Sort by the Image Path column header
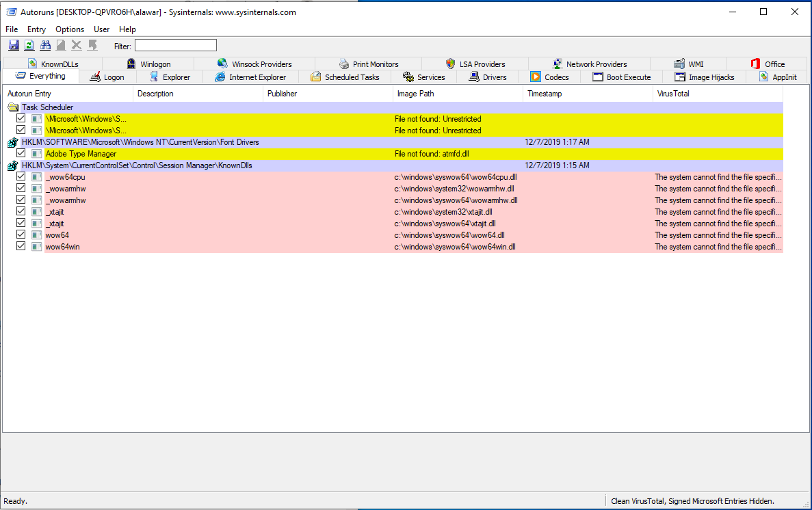Image resolution: width=812 pixels, height=510 pixels. (x=458, y=94)
